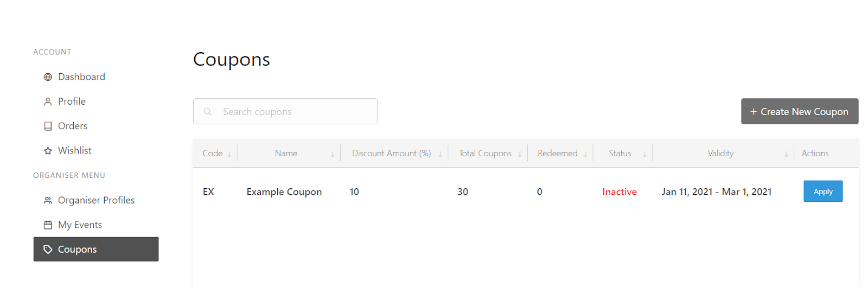Click the Organiser Profiles people icon
Image resolution: width=868 pixels, height=287 pixels.
click(48, 200)
